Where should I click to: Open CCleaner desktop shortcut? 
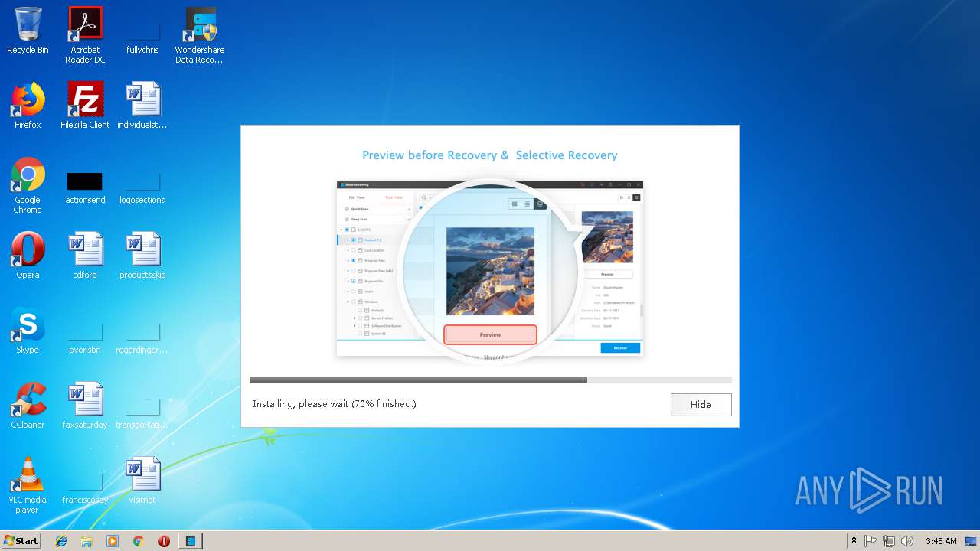pos(28,406)
